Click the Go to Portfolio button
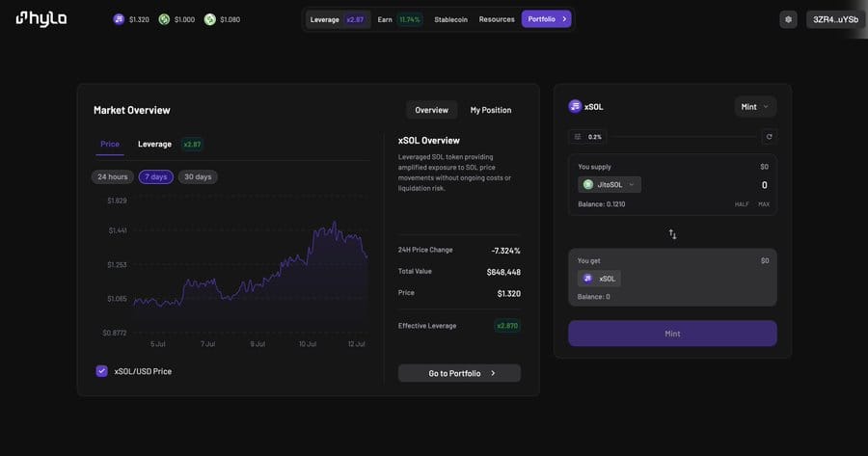 [x=459, y=373]
